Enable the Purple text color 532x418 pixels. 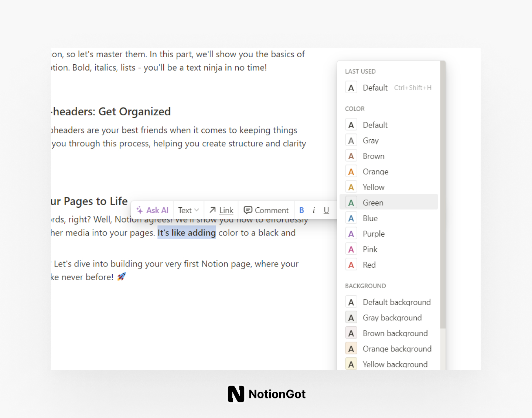[374, 233]
